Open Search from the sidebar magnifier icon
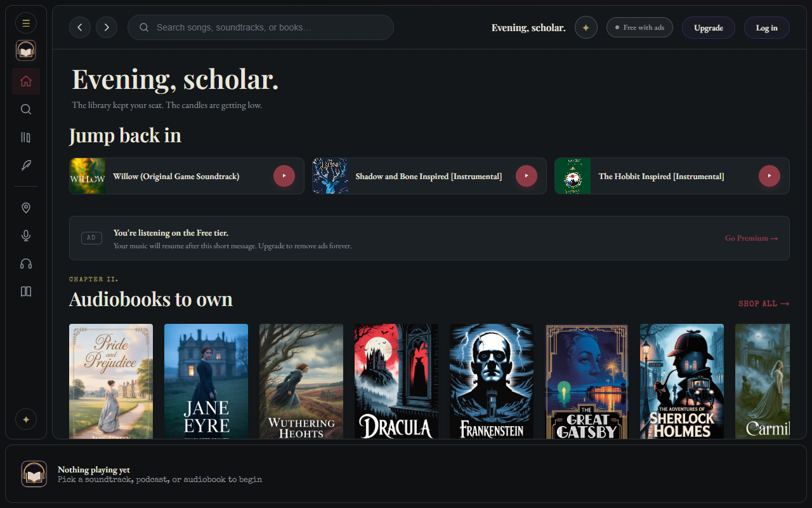Screen dimensions: 812x508 click(x=26, y=109)
